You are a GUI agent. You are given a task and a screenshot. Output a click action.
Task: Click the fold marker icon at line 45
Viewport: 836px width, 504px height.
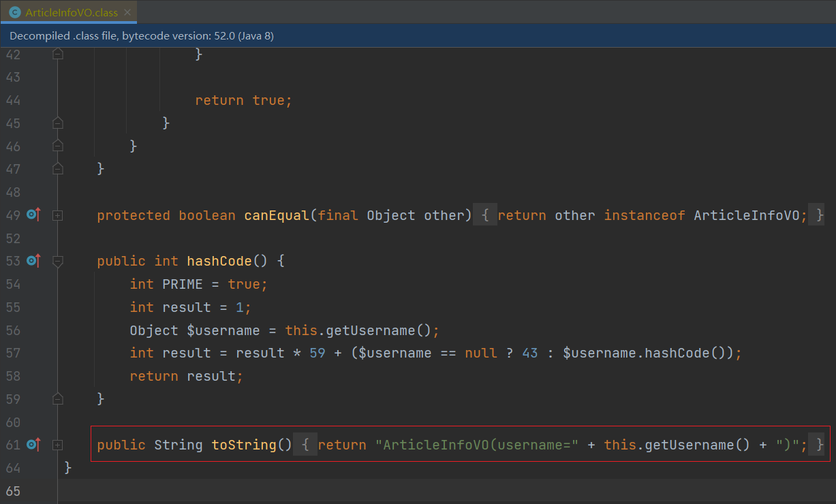click(58, 123)
